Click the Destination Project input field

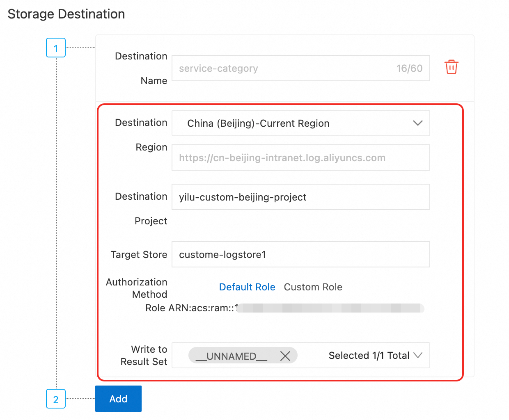point(300,197)
